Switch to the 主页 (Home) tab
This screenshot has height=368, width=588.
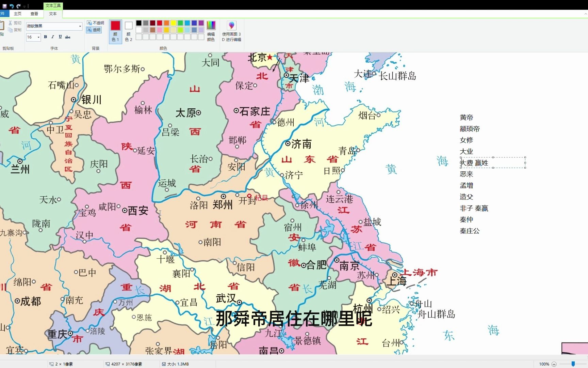click(18, 14)
